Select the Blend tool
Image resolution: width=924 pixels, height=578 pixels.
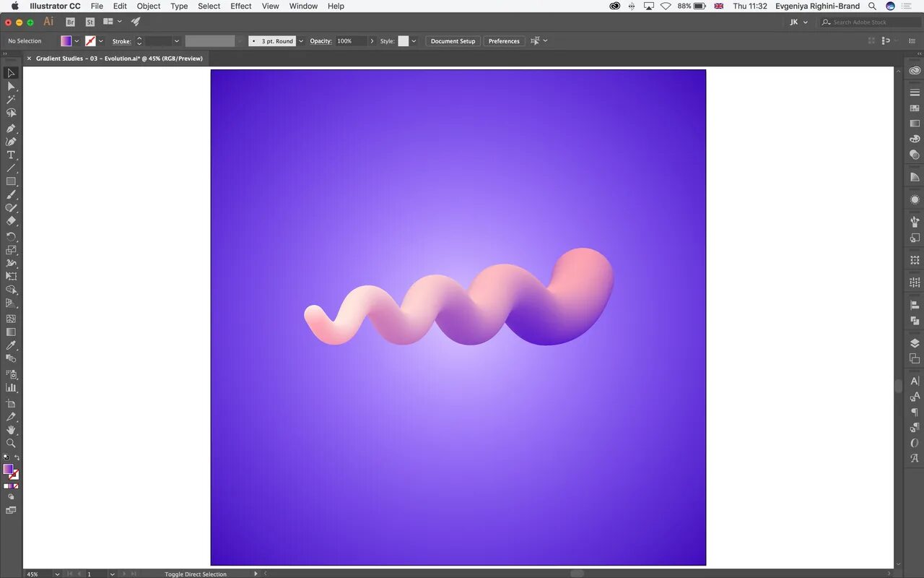pos(11,358)
